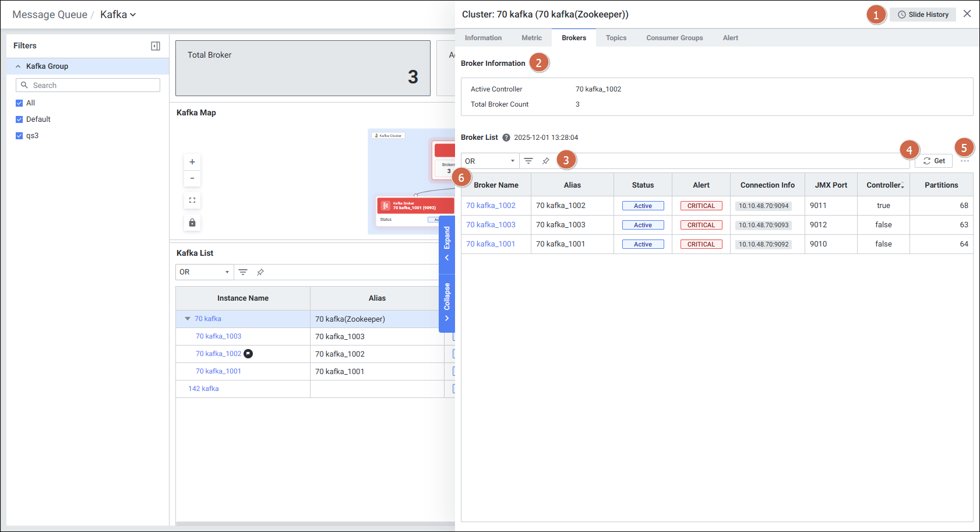Screen dimensions: 980x532
Task: Open the OR dropdown in Broker List
Action: [490, 161]
